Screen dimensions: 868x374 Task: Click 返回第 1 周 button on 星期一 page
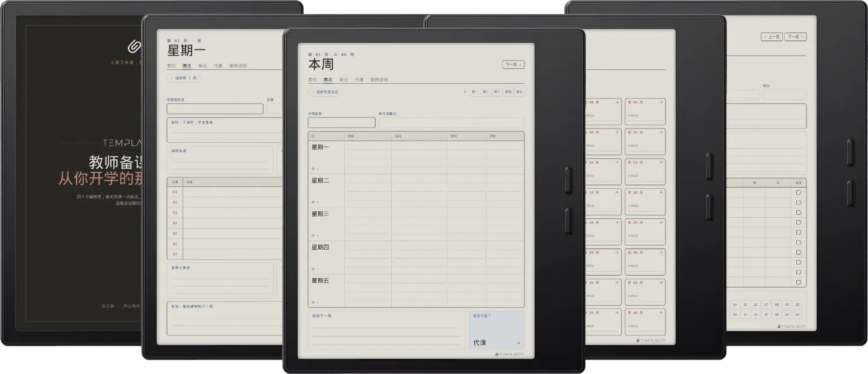[183, 78]
